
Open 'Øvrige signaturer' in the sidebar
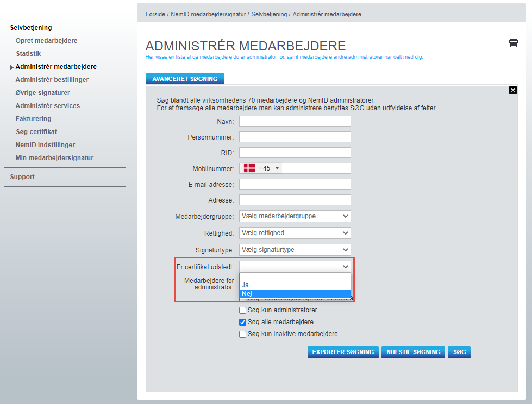tap(43, 93)
